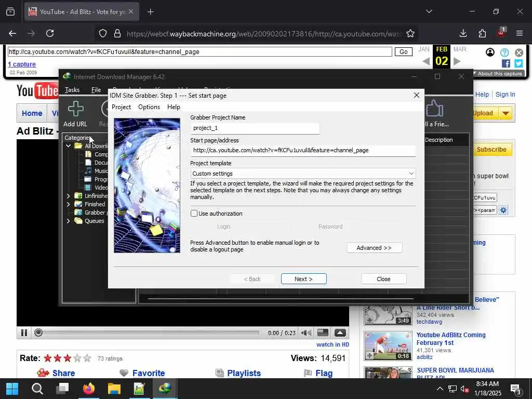Image resolution: width=532 pixels, height=399 pixels.
Task: Click the Favorite link
Action: tap(149, 373)
